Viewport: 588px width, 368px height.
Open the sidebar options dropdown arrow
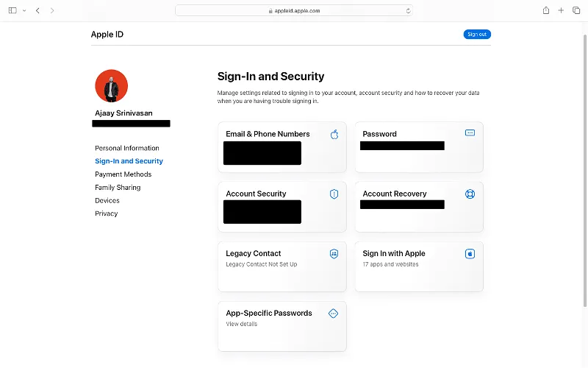coord(24,10)
